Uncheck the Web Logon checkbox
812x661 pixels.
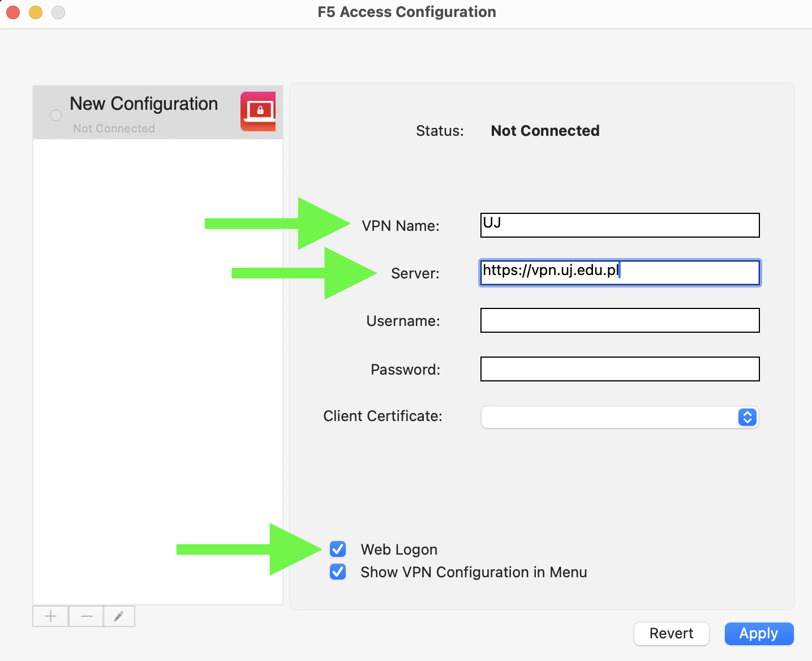(338, 549)
